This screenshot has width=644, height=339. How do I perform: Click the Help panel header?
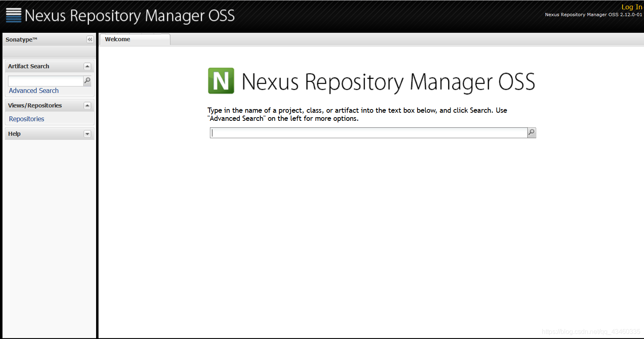tap(49, 134)
